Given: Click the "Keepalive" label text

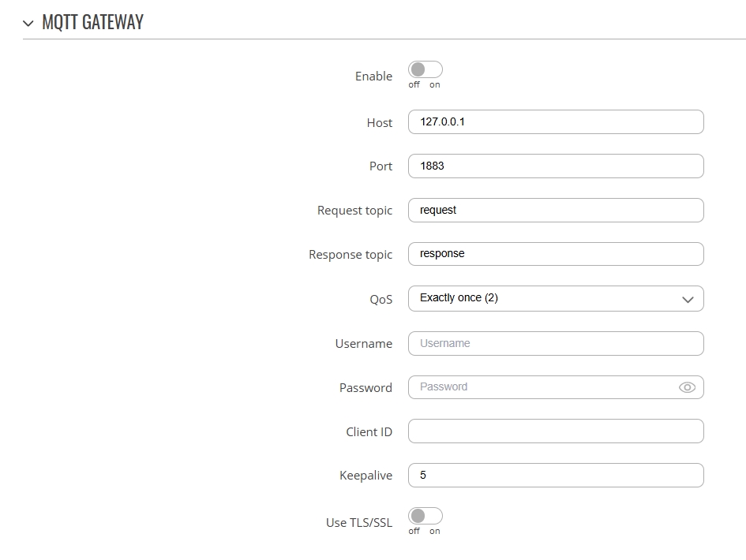Looking at the screenshot, I should pos(366,476).
